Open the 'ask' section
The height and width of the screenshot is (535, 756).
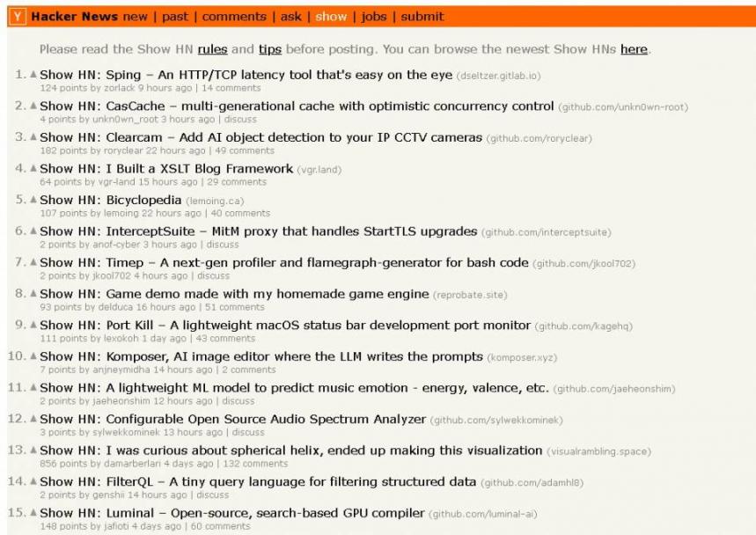pos(290,17)
